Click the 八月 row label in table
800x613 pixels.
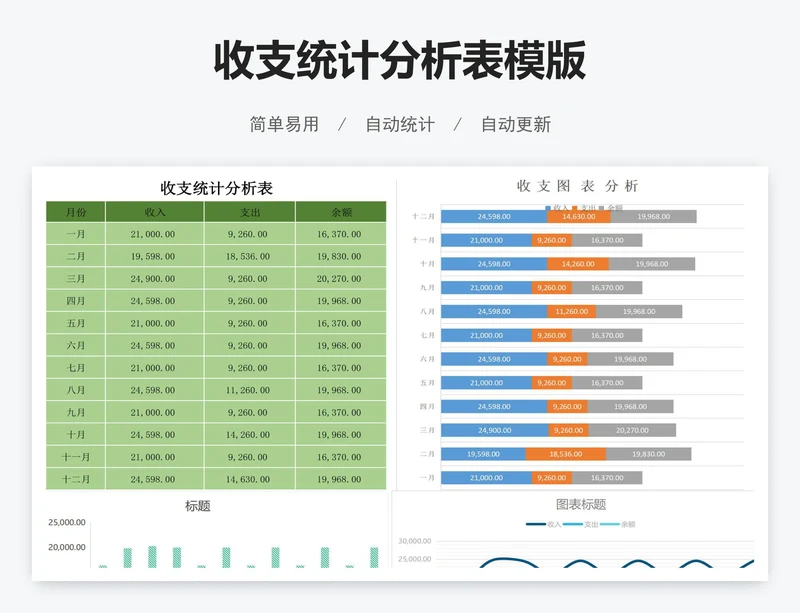click(76, 390)
